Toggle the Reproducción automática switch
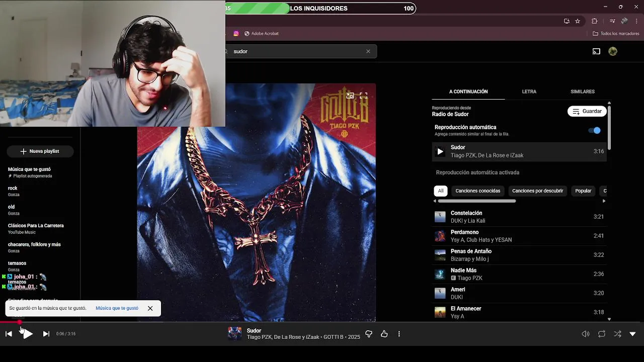 (x=594, y=130)
